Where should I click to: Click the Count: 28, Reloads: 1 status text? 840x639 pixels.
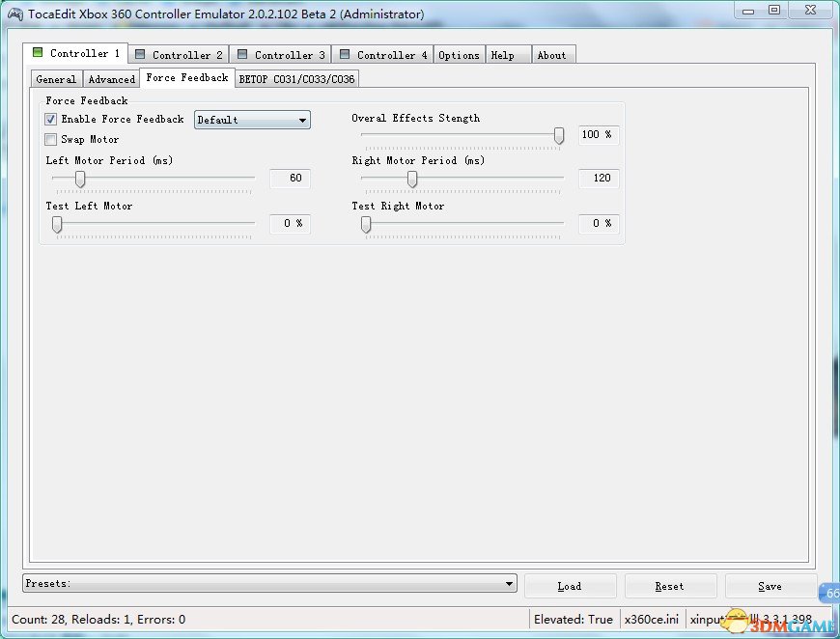tap(98, 620)
